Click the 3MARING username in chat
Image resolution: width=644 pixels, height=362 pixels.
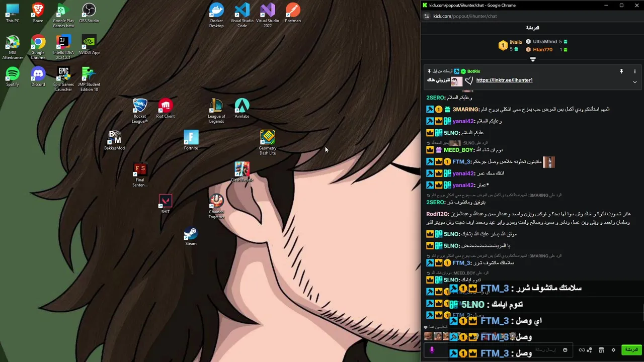point(465,109)
